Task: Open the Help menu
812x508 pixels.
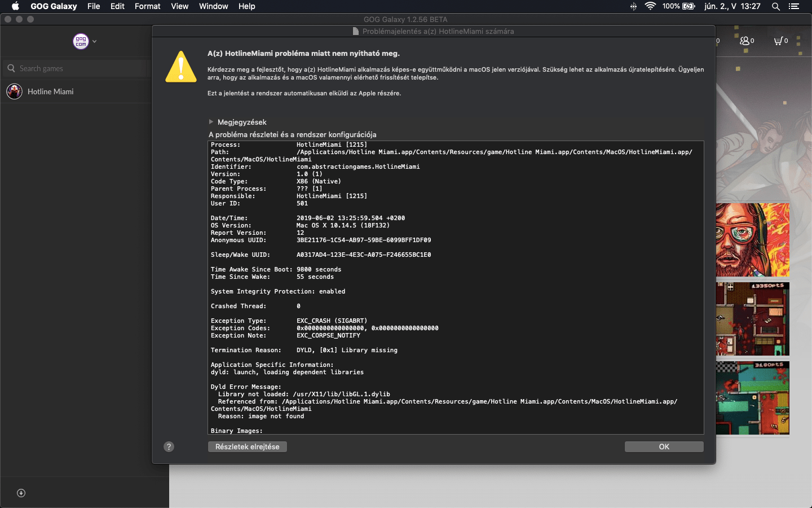Action: [x=247, y=6]
